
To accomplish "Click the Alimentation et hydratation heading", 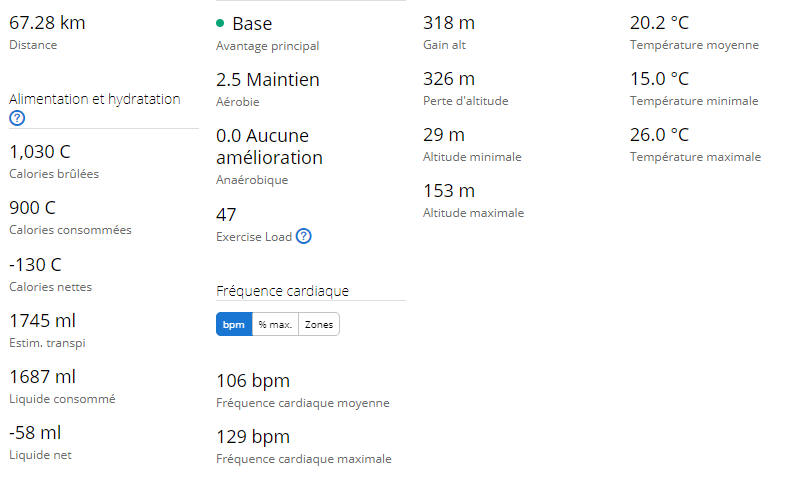I will (x=95, y=99).
